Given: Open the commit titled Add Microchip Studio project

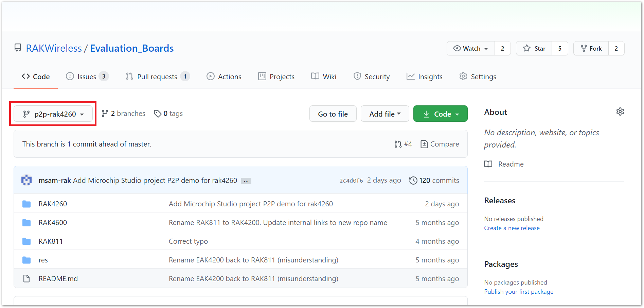Looking at the screenshot, I should [155, 181].
